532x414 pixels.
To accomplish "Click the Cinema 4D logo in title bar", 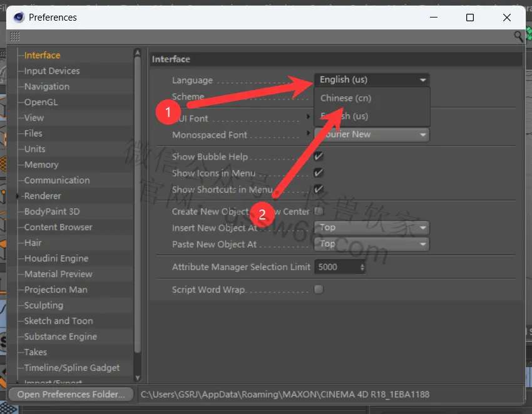I will click(19, 17).
